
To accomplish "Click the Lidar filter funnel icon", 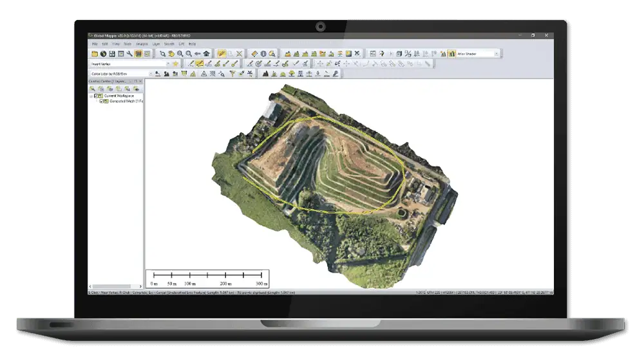I will (x=232, y=74).
